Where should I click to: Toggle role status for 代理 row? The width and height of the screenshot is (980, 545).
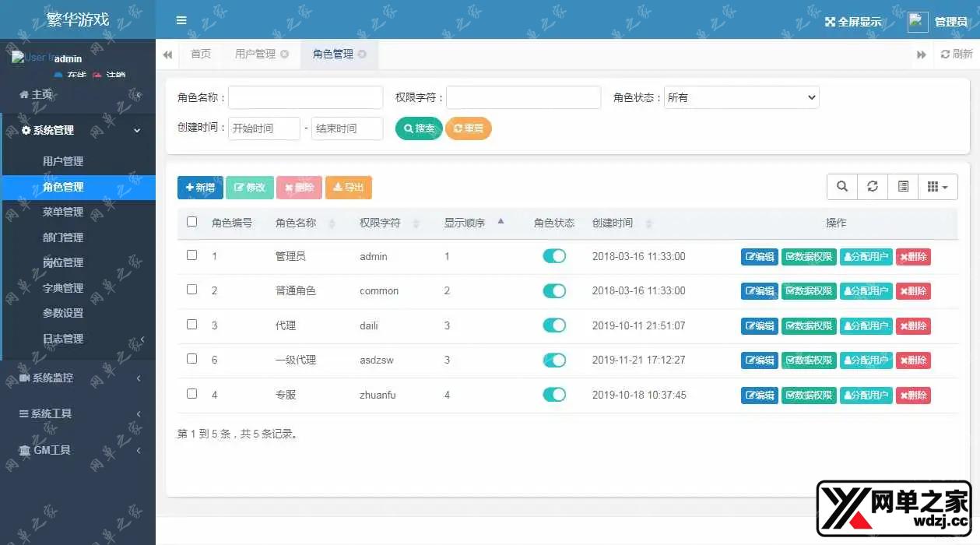(554, 325)
